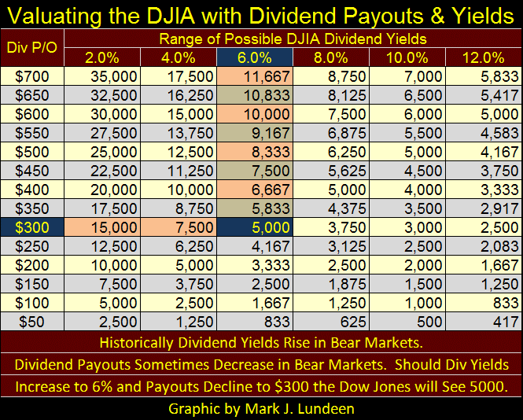Click 'Range of Possible DJIA Dividend Yields' header

[x=293, y=39]
